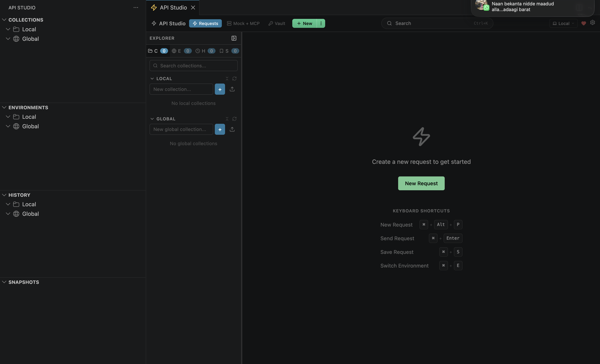Add a new global collection with plus button
The image size is (600, 364).
point(220,129)
